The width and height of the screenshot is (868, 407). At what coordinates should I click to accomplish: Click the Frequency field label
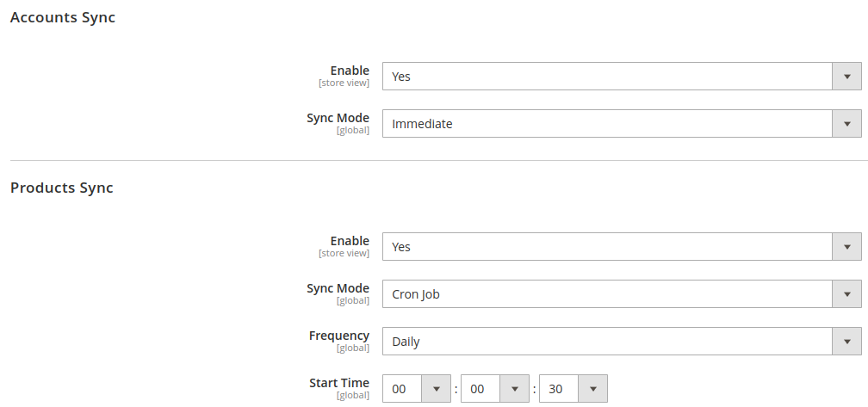338,336
